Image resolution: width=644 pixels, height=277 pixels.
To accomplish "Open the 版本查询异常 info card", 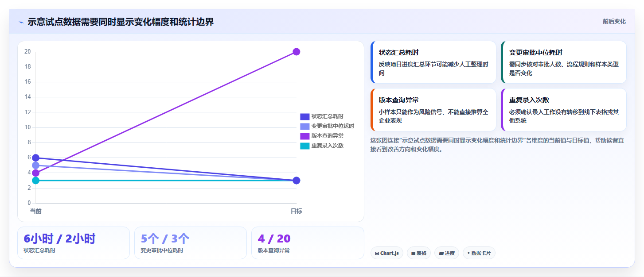I will pyautogui.click(x=433, y=110).
